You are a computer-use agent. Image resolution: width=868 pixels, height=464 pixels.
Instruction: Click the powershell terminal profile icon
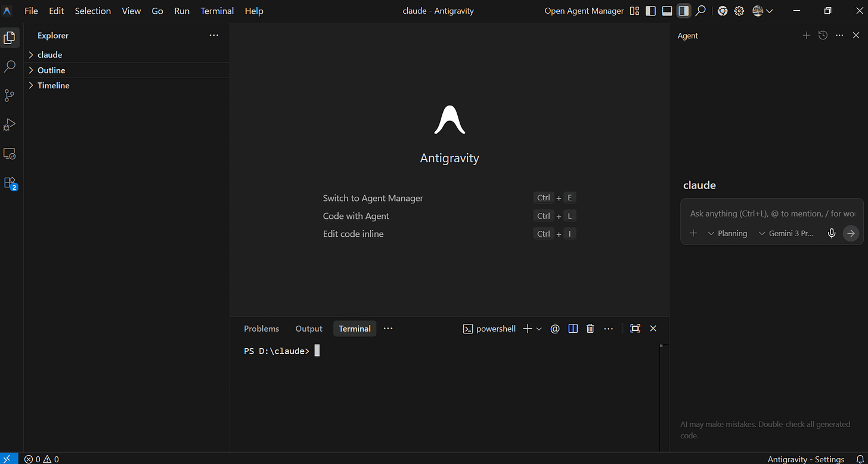click(469, 329)
